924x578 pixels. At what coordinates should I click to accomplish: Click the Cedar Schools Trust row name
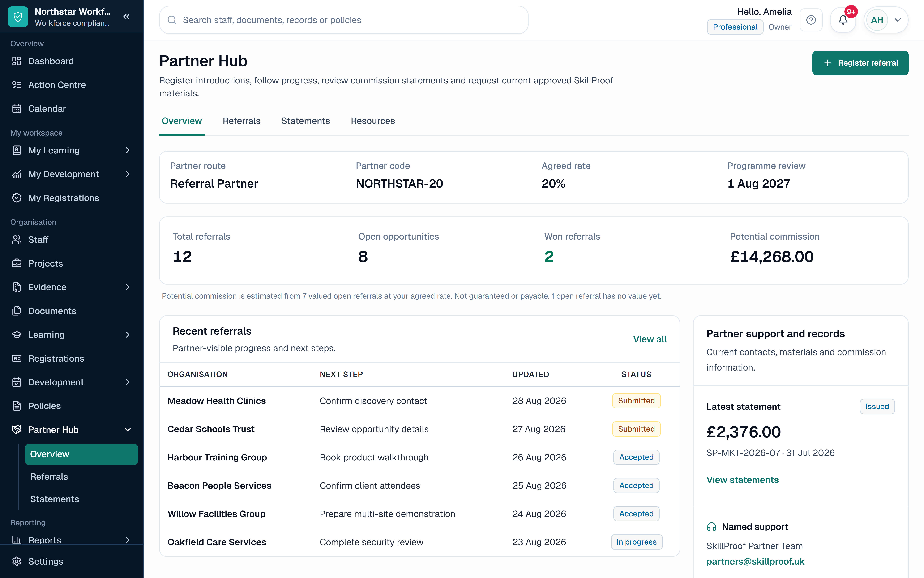(x=211, y=429)
